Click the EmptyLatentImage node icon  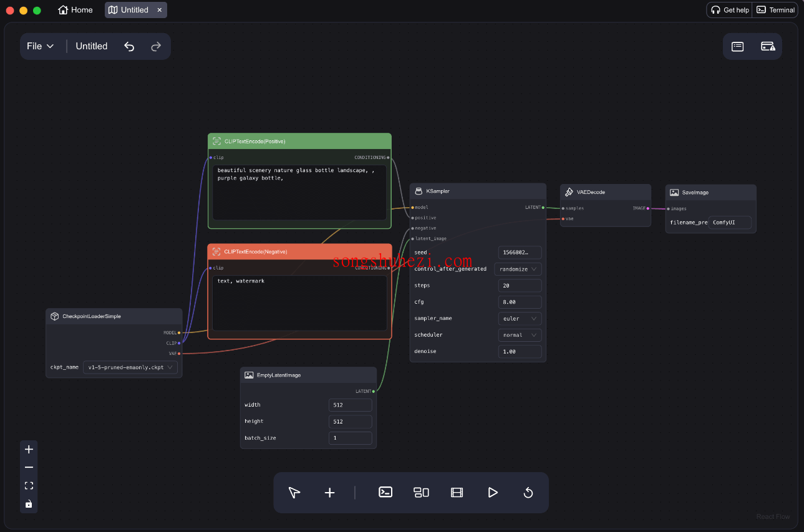click(x=249, y=375)
